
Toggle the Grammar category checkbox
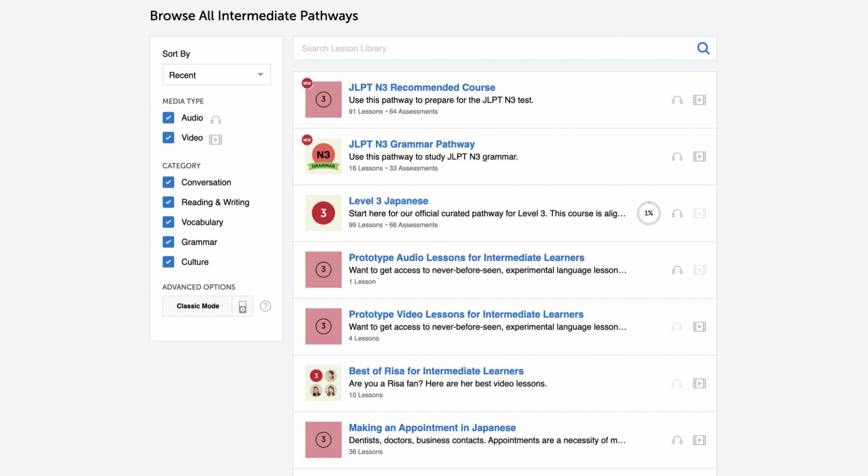click(168, 242)
